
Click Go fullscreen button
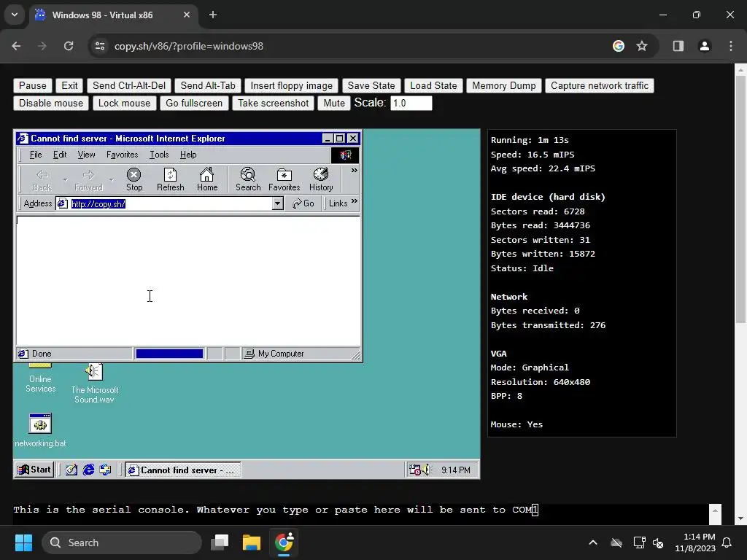pyautogui.click(x=194, y=103)
